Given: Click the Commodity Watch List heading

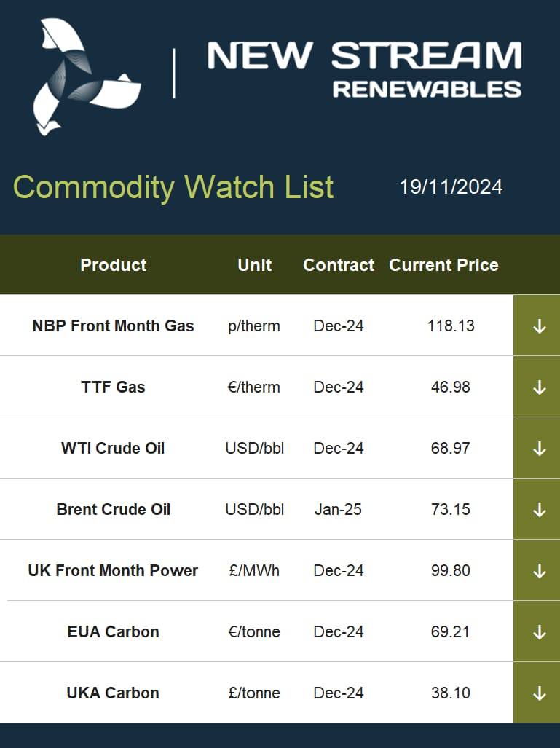Looking at the screenshot, I should (x=173, y=186).
